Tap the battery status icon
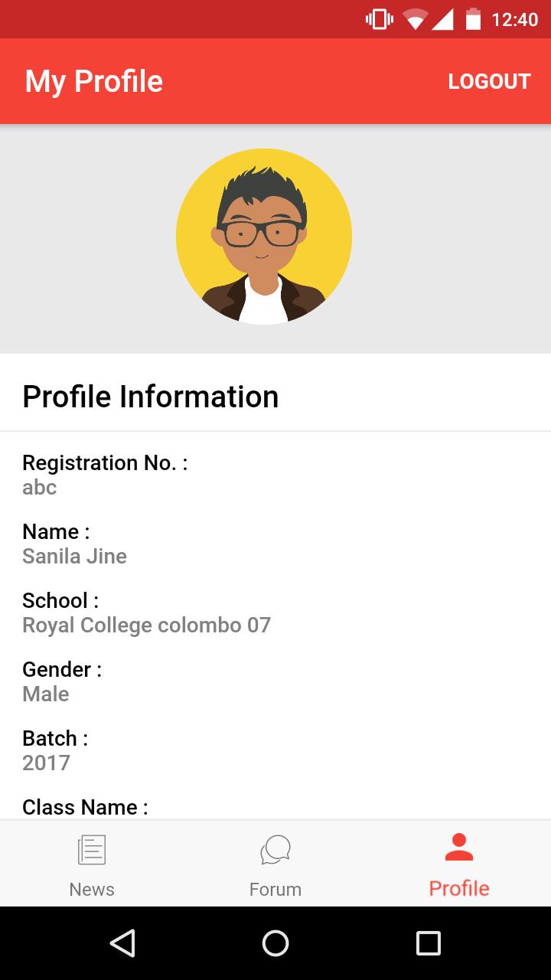Viewport: 551px width, 980px height. point(474,19)
